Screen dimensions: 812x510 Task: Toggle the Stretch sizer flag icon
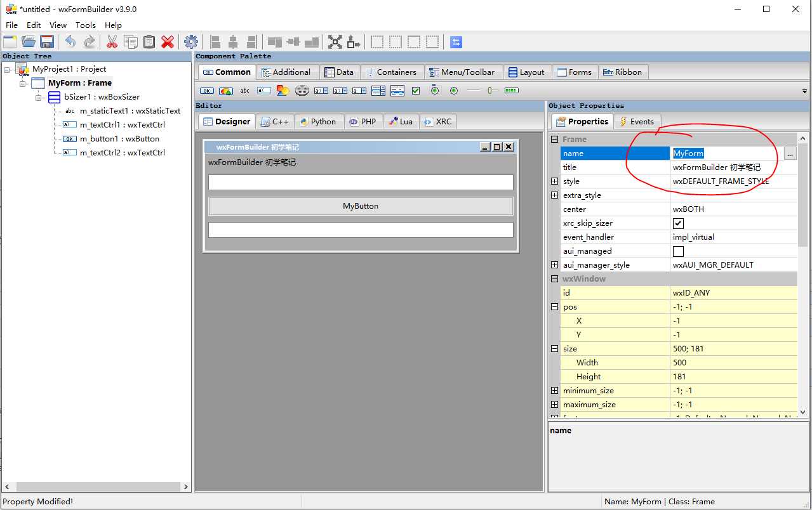[354, 42]
